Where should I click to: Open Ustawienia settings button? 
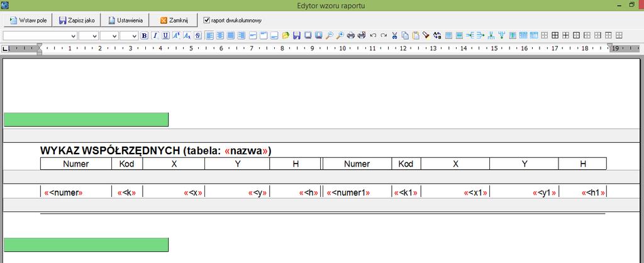[125, 20]
